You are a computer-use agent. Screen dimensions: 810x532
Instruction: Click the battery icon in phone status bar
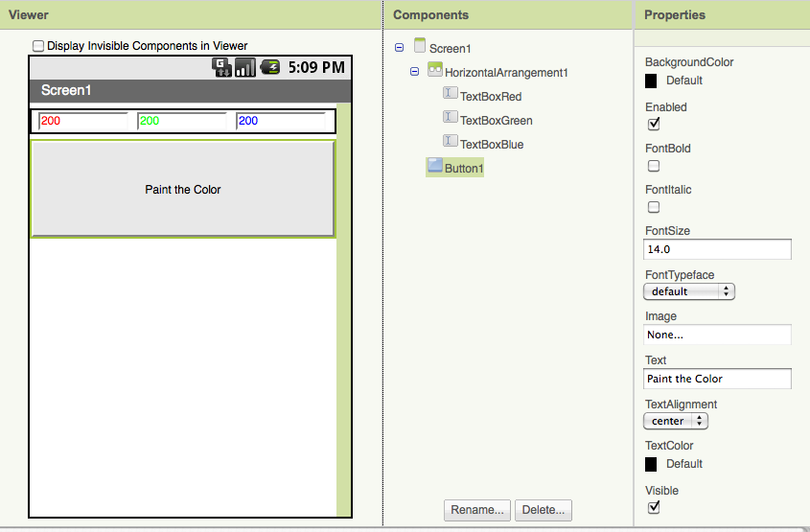(x=271, y=67)
